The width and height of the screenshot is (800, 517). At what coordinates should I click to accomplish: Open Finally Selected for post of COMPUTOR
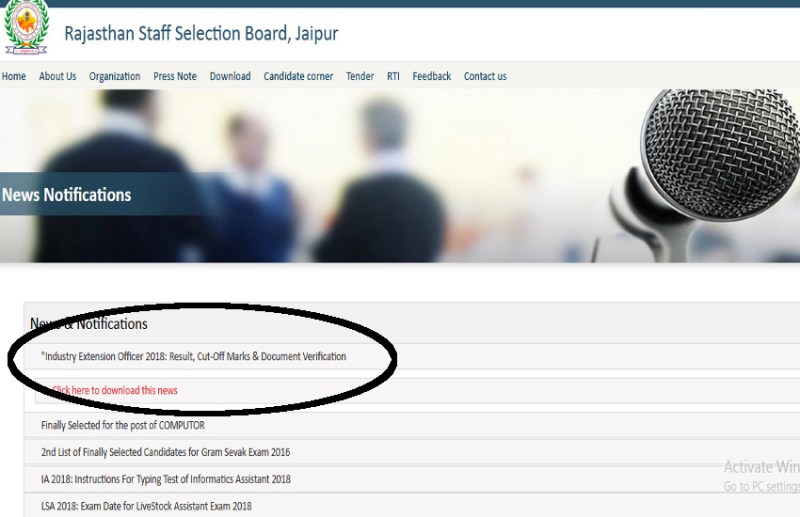122,425
